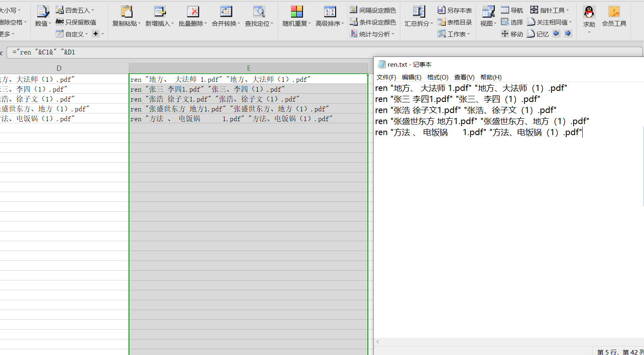Click the formula bar input field
Image resolution: width=644 pixels, height=355 pixels.
[324, 52]
